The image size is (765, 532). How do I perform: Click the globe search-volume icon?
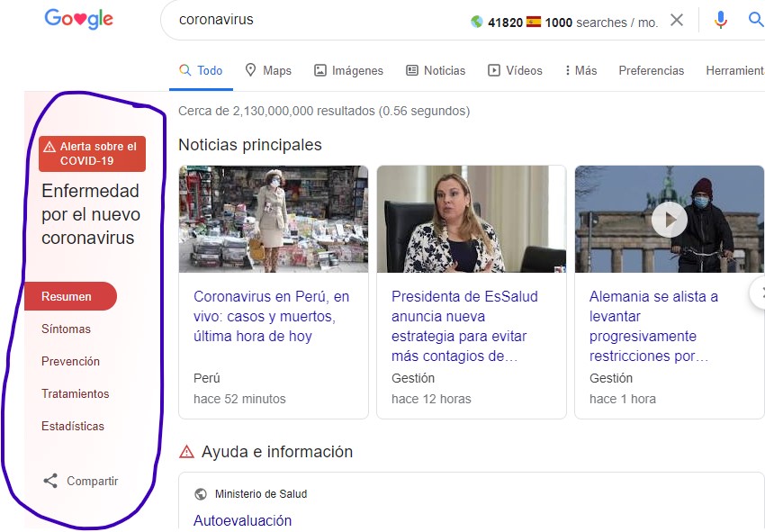(477, 22)
